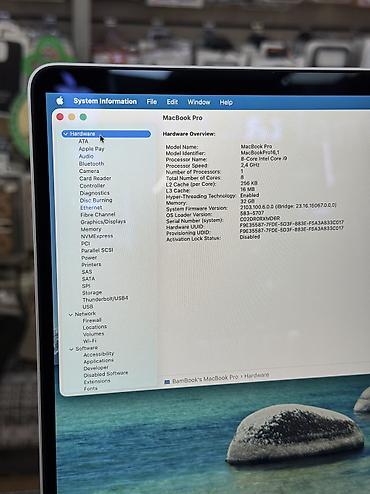Select Fonts in the sidebar
The image size is (370, 494).
[x=91, y=389]
